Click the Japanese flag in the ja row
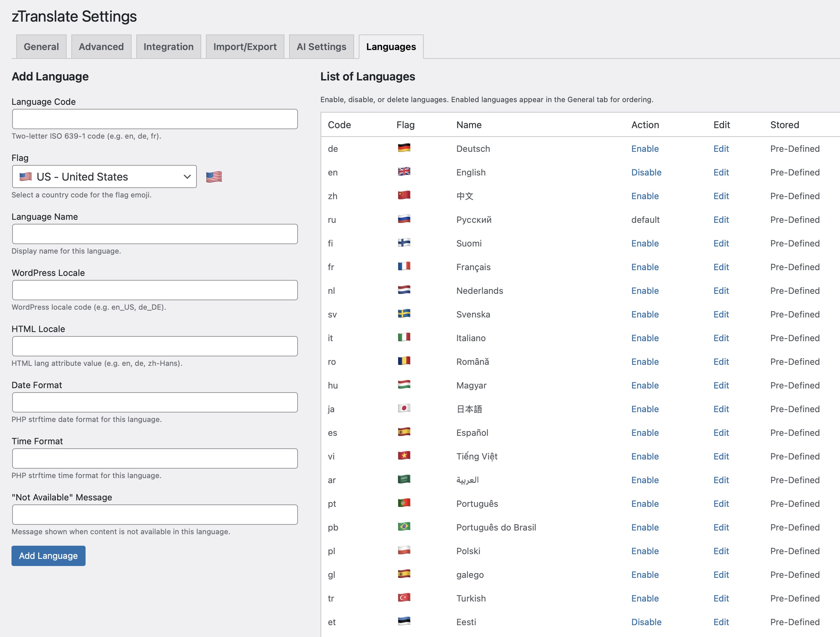 (x=404, y=408)
